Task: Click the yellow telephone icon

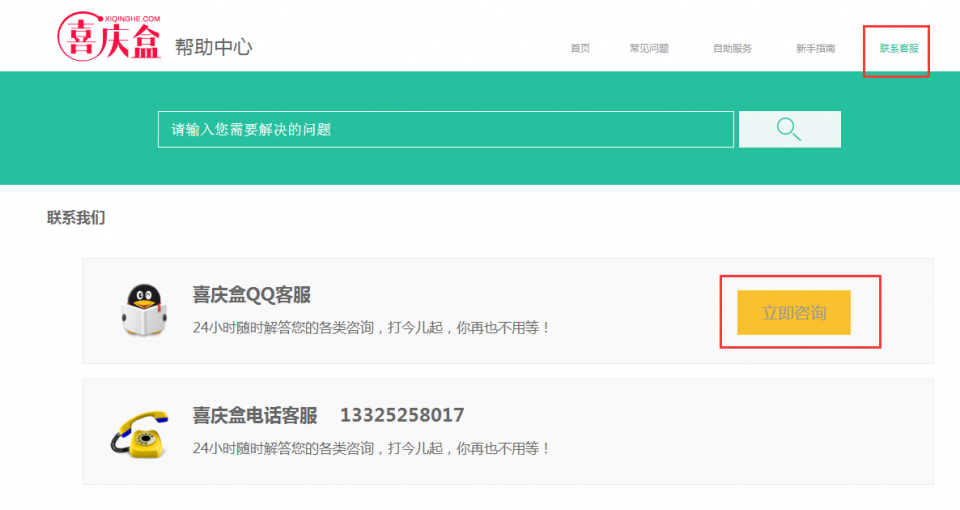Action: (x=137, y=432)
